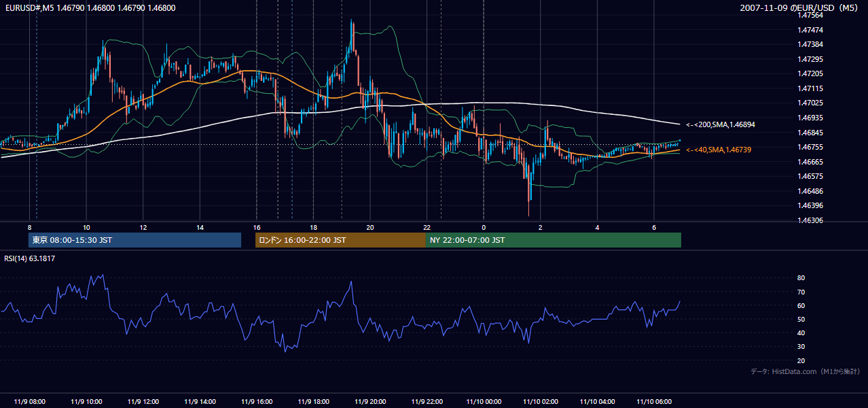Click hour label 10 under the price chart

(x=86, y=227)
